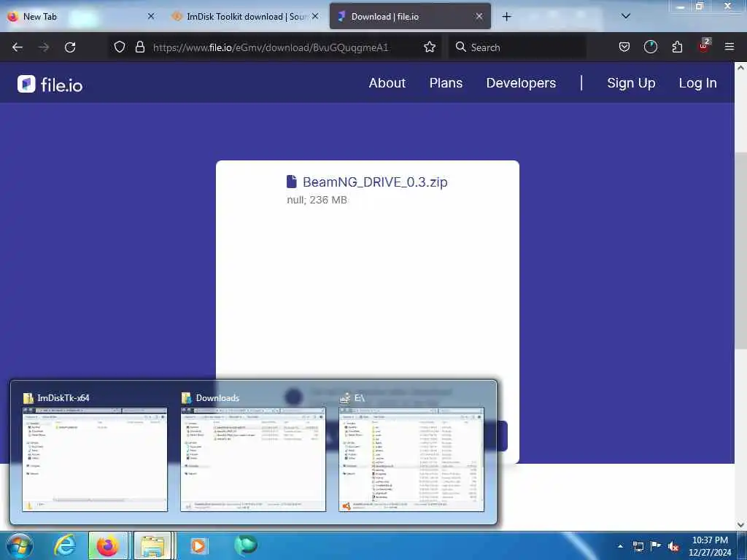Image resolution: width=747 pixels, height=560 pixels.
Task: Select the Firefox taskbar button
Action: (108, 545)
